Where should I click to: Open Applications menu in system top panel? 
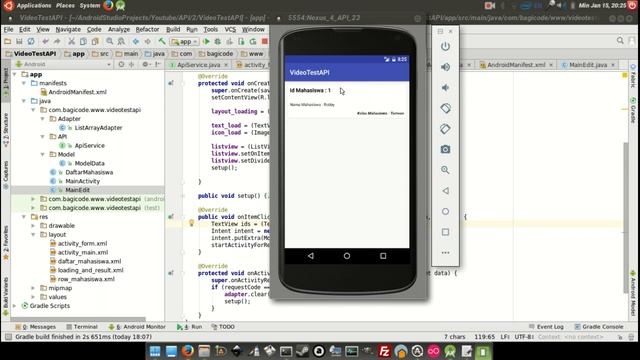coord(34,5)
